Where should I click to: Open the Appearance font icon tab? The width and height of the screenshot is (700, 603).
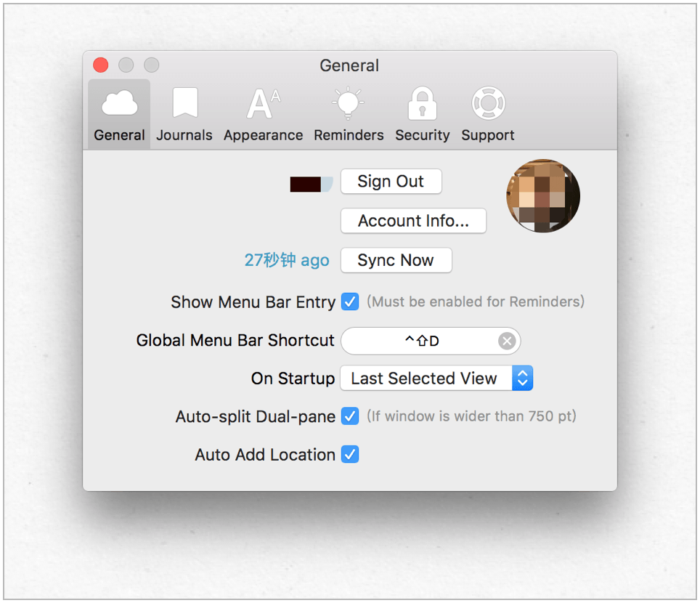[264, 114]
